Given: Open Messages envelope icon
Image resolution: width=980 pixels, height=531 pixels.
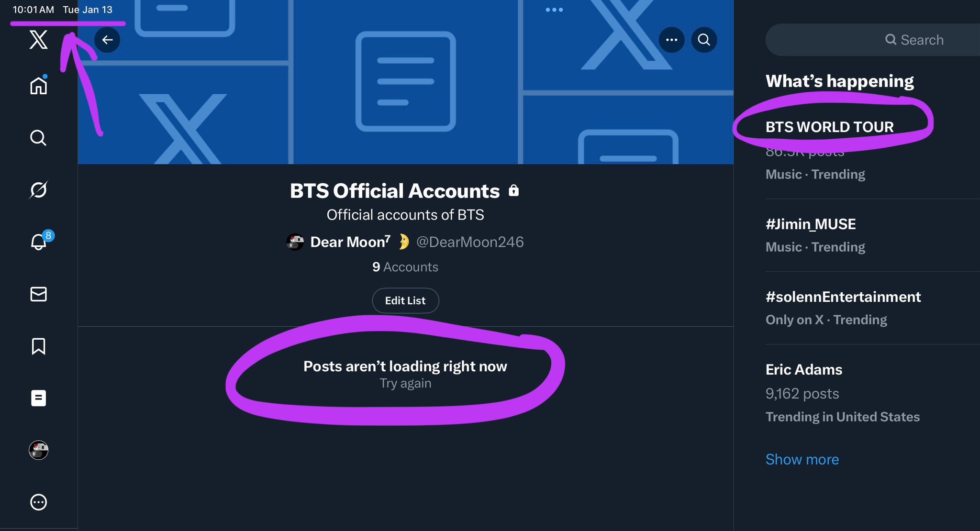Looking at the screenshot, I should click(x=38, y=294).
